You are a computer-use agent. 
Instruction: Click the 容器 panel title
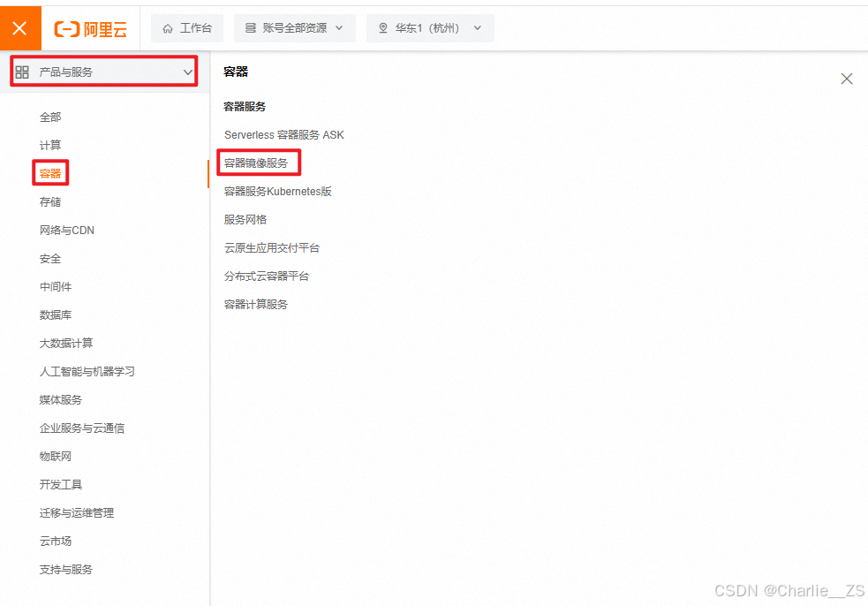pyautogui.click(x=236, y=72)
